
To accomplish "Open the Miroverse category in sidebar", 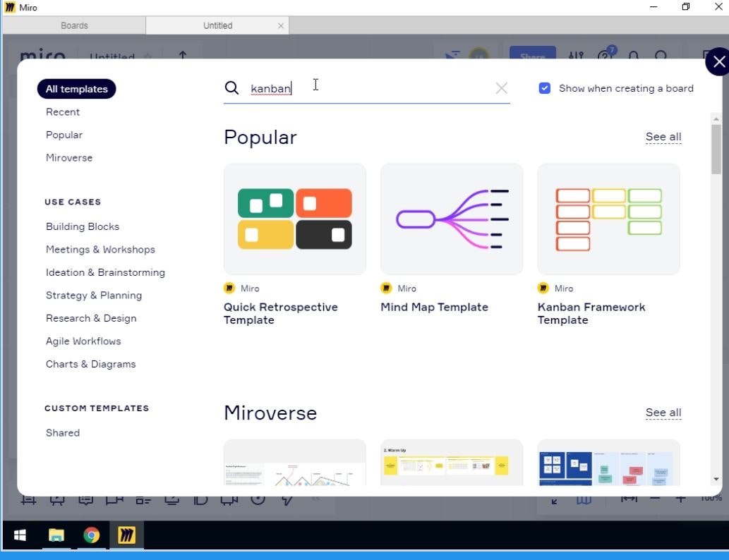I will pos(69,157).
